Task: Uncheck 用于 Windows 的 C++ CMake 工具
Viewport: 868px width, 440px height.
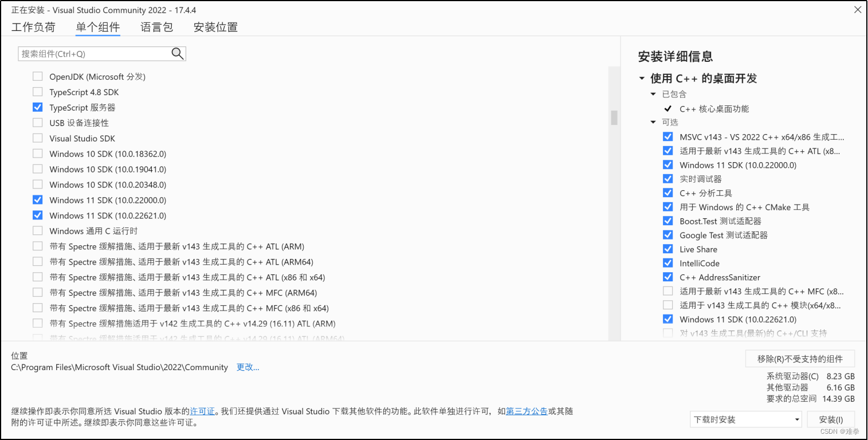Action: point(668,207)
